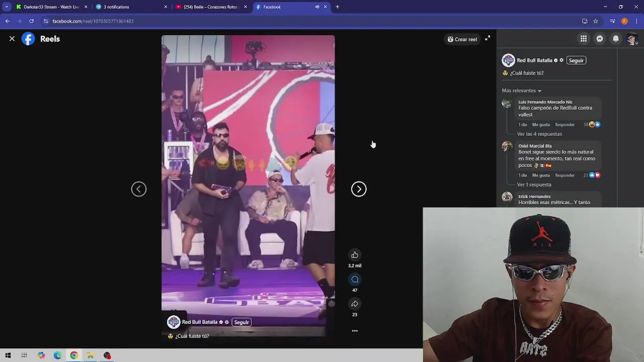Open the Facebook menu grid icon
Viewport: 644px width, 362px height.
coord(584,39)
